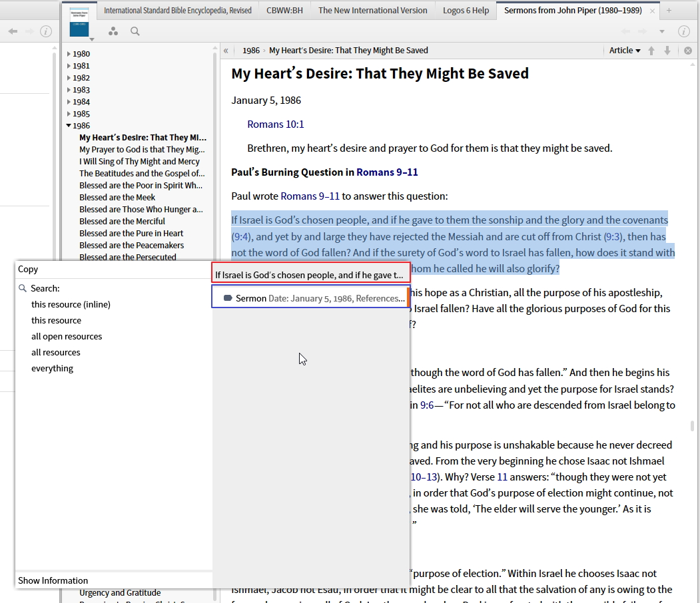Viewport: 700px width, 603px height.
Task: Go forward using the right toolbar arrow
Action: (643, 31)
